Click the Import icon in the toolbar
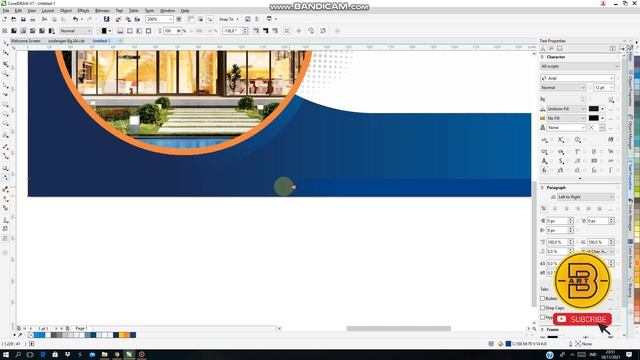Screen dimensions: 640x360 118,19
